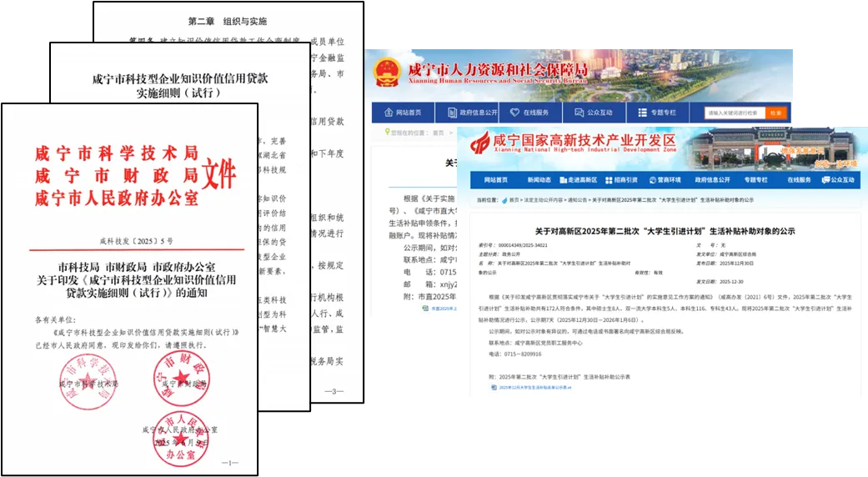Click chapter heading 第二章 组织与实施

[x=228, y=21]
